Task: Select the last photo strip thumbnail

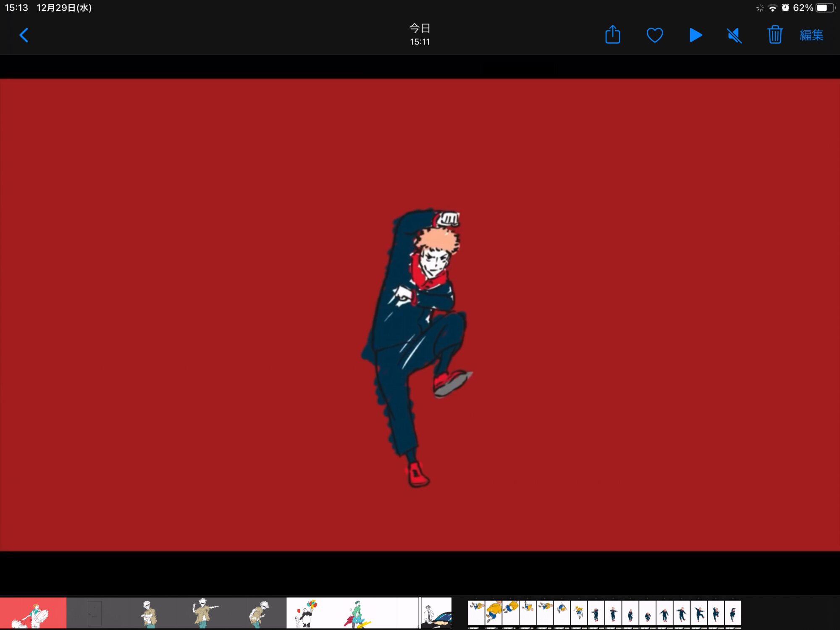Action: [x=733, y=613]
